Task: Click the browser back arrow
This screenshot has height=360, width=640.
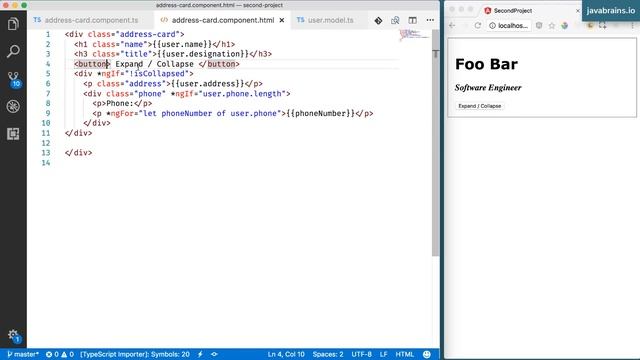Action: tap(452, 25)
